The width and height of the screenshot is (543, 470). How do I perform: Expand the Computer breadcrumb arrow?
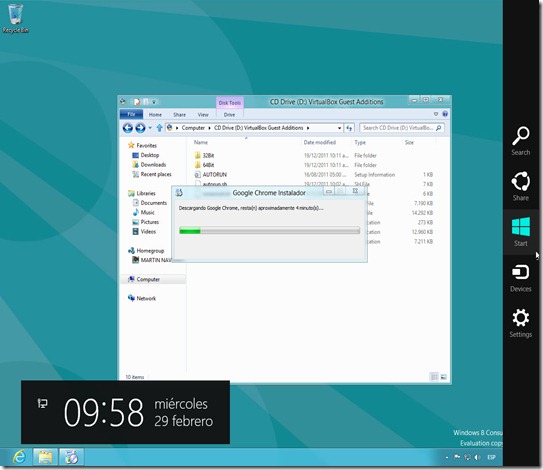click(209, 128)
